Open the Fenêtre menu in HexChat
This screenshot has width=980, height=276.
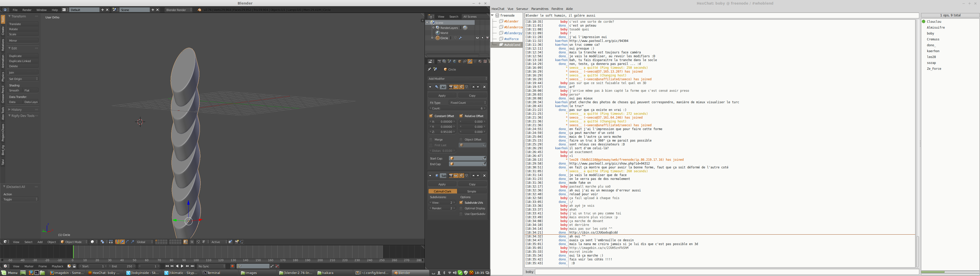click(x=557, y=9)
